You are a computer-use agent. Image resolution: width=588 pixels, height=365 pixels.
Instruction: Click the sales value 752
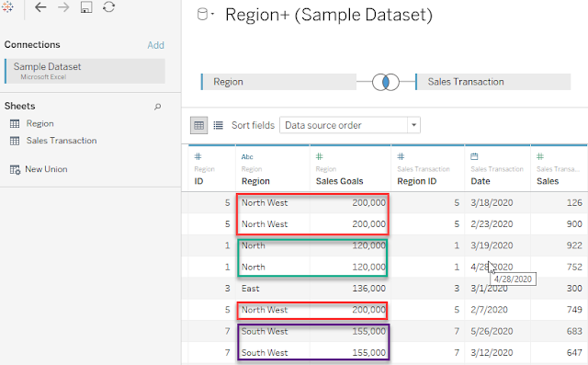[574, 268]
